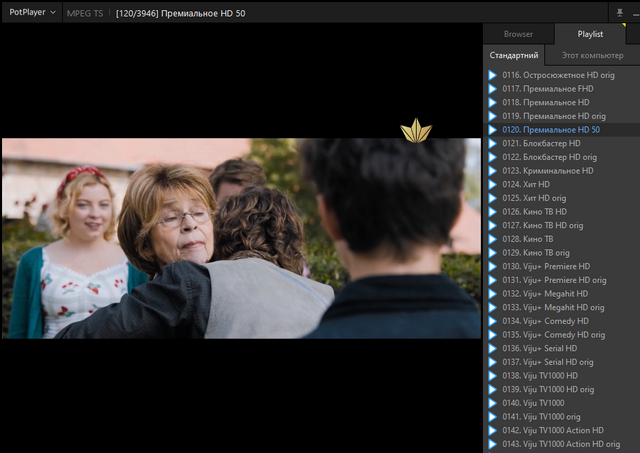The image size is (640, 453).
Task: Click play icon beside 0125. Хит HD orig
Action: pyautogui.click(x=493, y=198)
